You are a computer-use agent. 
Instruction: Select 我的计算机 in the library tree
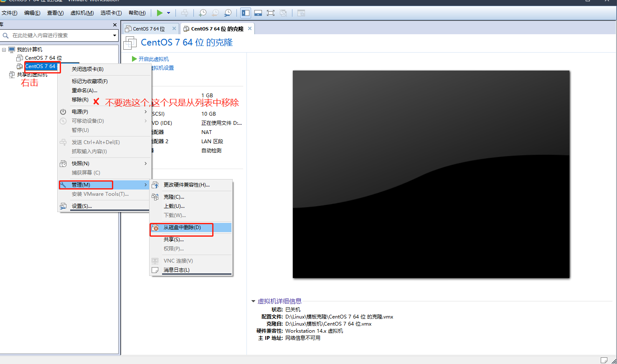click(29, 50)
